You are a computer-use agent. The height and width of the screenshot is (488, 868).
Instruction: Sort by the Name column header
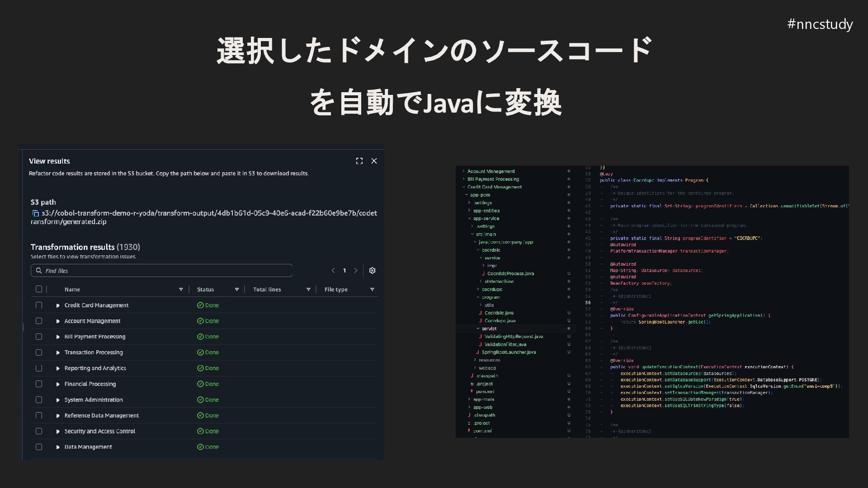[x=72, y=289]
